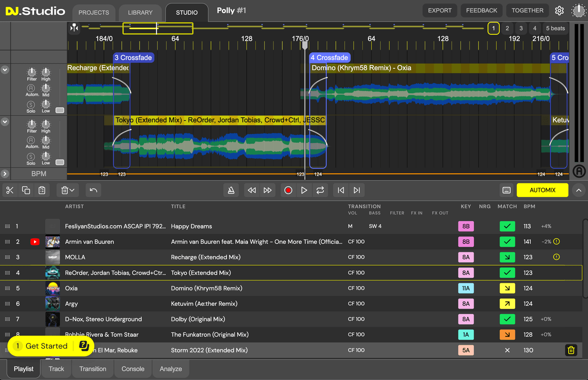Click the orange match arrow on Funkatron row
Image resolution: width=588 pixels, height=380 pixels.
507,335
